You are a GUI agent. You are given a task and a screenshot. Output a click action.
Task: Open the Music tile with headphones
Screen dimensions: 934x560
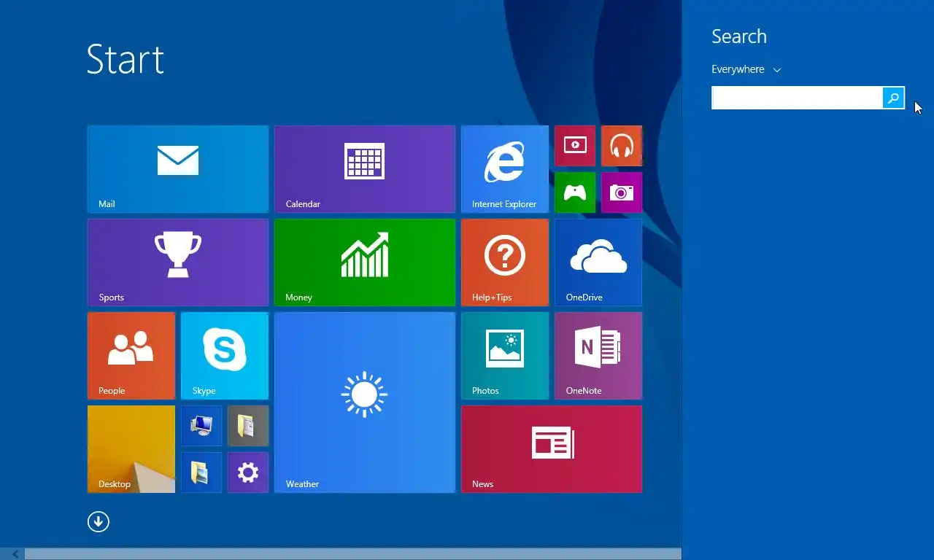tap(622, 146)
